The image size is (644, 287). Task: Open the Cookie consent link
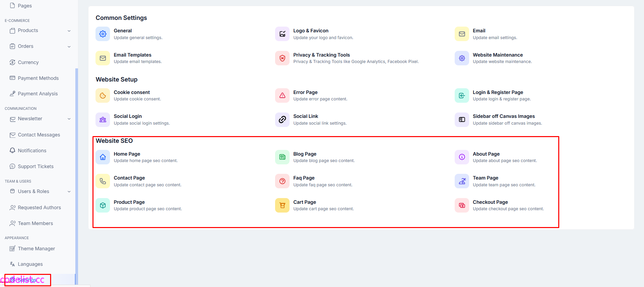[x=132, y=92]
